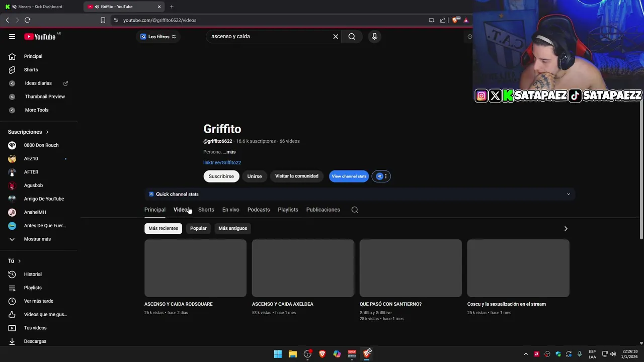
Task: Show more filter chips with the right arrow
Action: 566,228
